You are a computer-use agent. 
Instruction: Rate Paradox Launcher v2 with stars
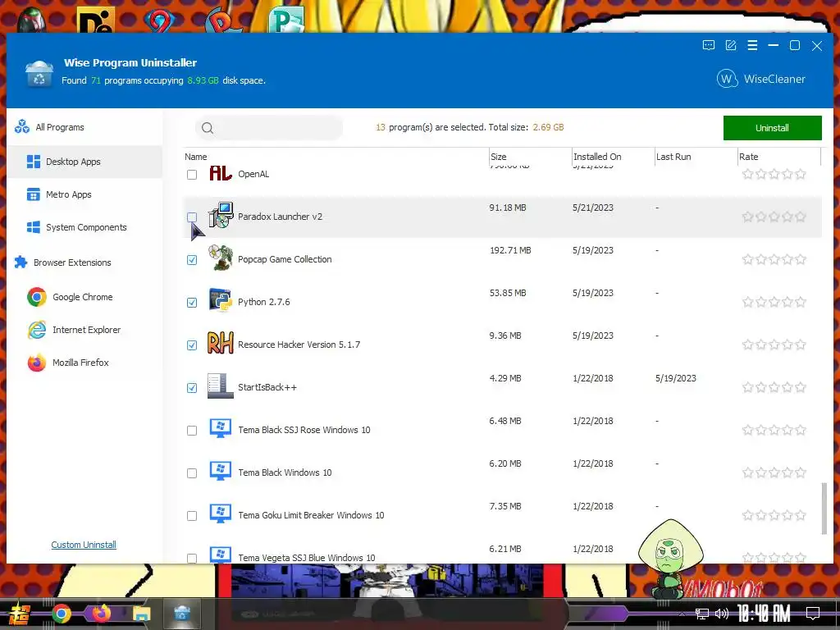click(774, 217)
